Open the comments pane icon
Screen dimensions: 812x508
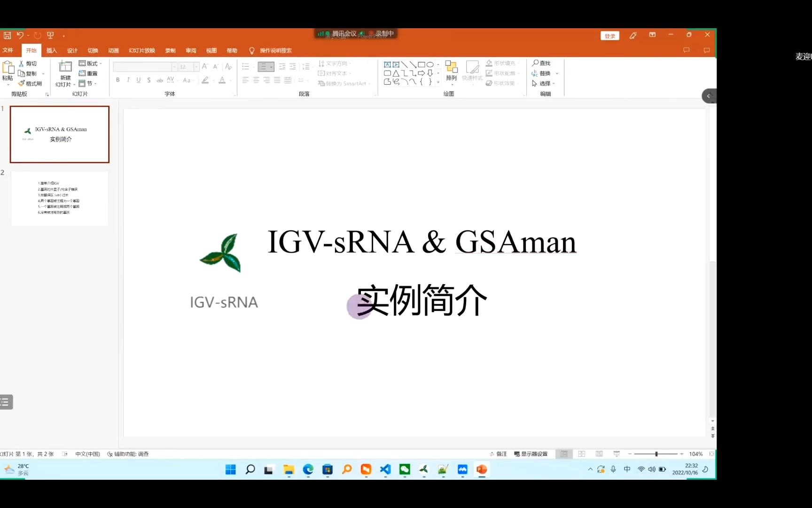pyautogui.click(x=686, y=50)
